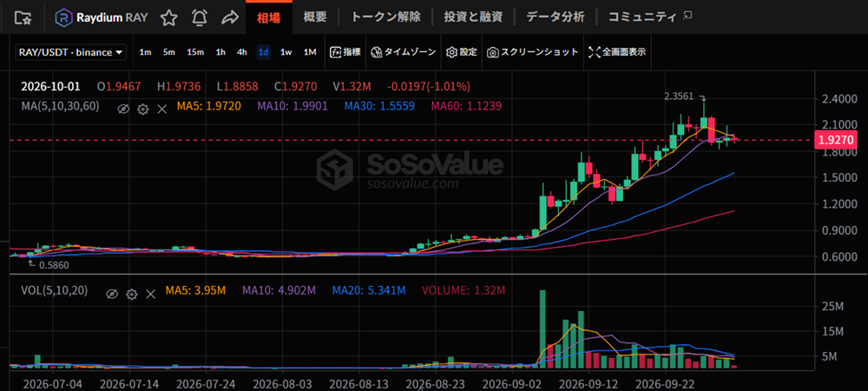Image resolution: width=868 pixels, height=391 pixels.
Task: Click the volume MA5: 3.95M value
Action: (195, 290)
